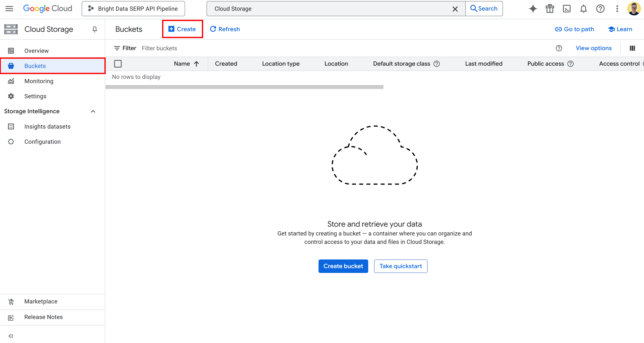Select the header checkbox in buckets table
Viewport: 644px width, 343px height.
[118, 64]
